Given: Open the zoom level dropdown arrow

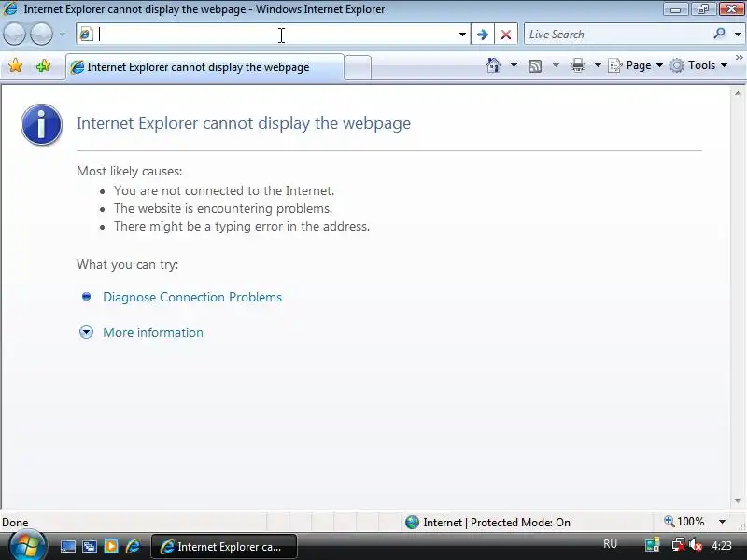Looking at the screenshot, I should pos(722,522).
